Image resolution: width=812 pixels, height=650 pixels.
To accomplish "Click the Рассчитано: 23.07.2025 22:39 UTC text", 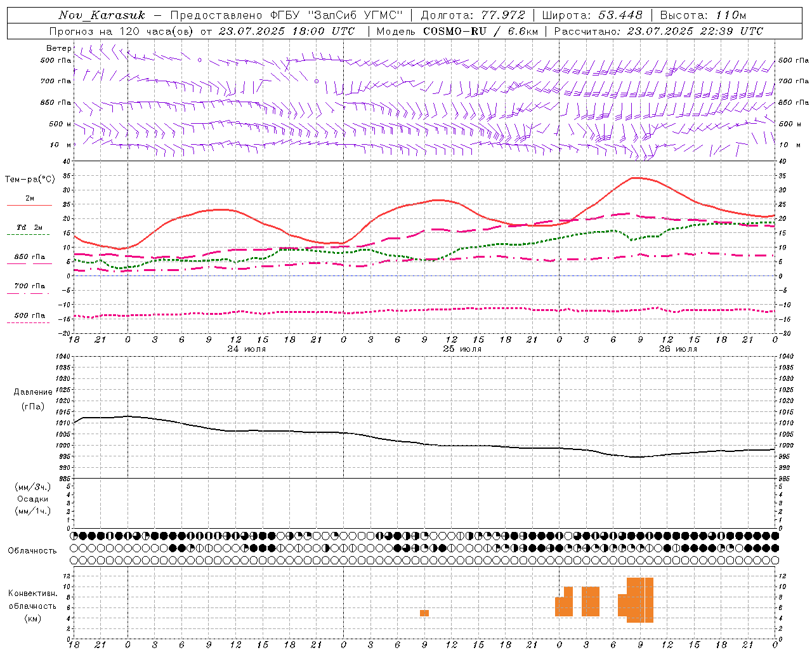I will coord(658,31).
